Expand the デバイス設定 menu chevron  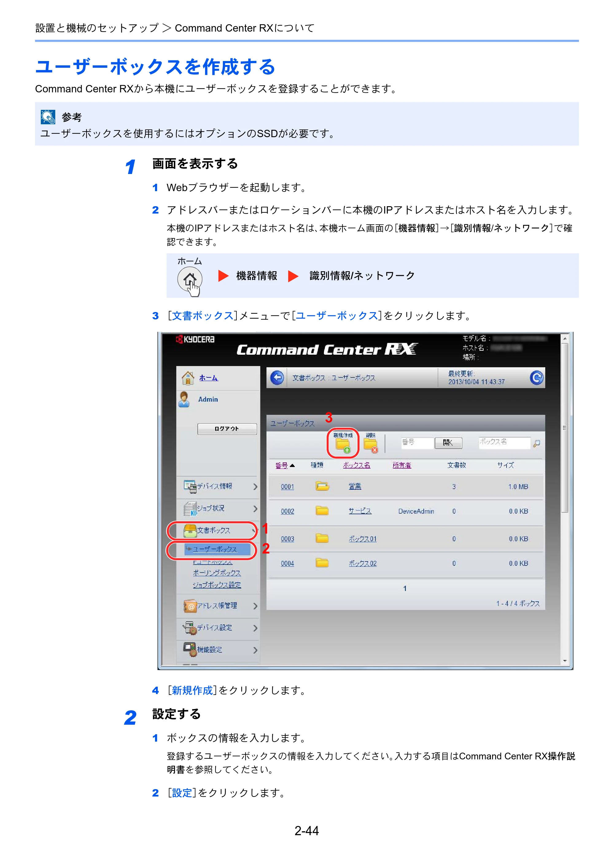click(x=255, y=628)
